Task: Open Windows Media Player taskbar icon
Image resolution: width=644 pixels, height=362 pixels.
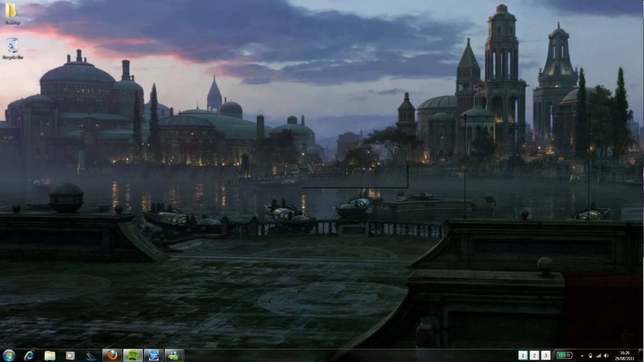Action: click(x=70, y=355)
